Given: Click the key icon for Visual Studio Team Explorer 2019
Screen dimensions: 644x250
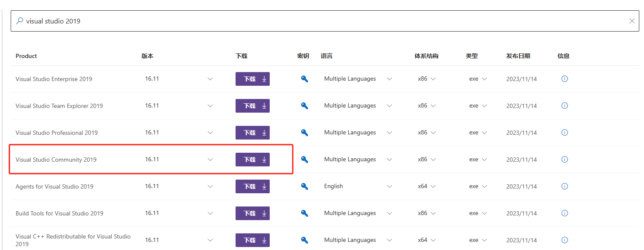Looking at the screenshot, I should pos(304,106).
